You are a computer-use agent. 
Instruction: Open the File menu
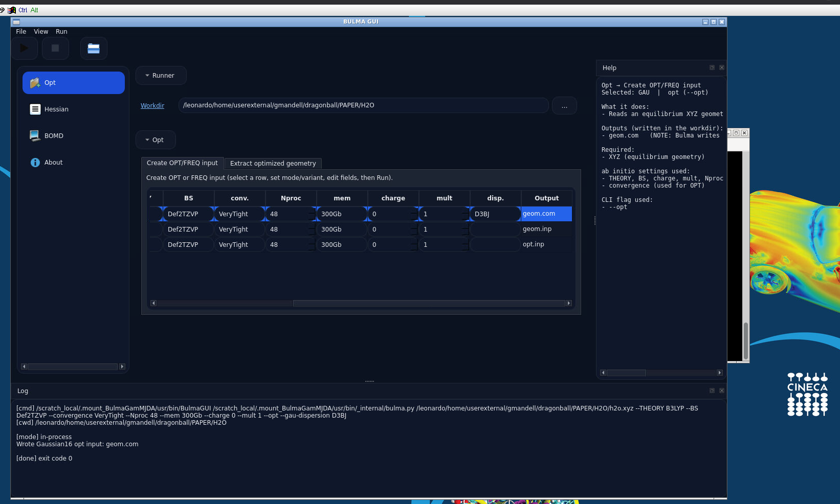tap(21, 32)
